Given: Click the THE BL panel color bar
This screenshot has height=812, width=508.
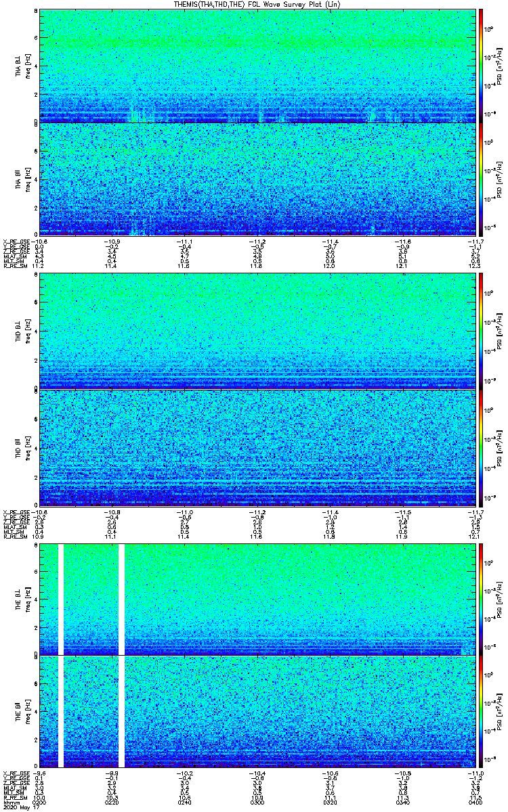Looking at the screenshot, I should [x=480, y=599].
